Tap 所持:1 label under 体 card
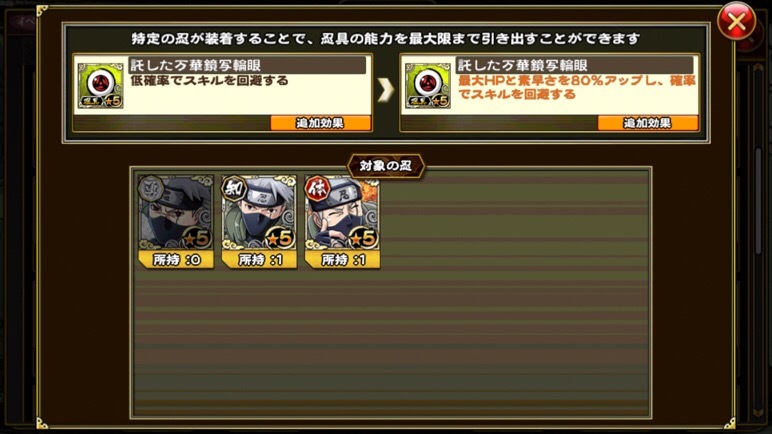The height and width of the screenshot is (434, 772). [343, 260]
